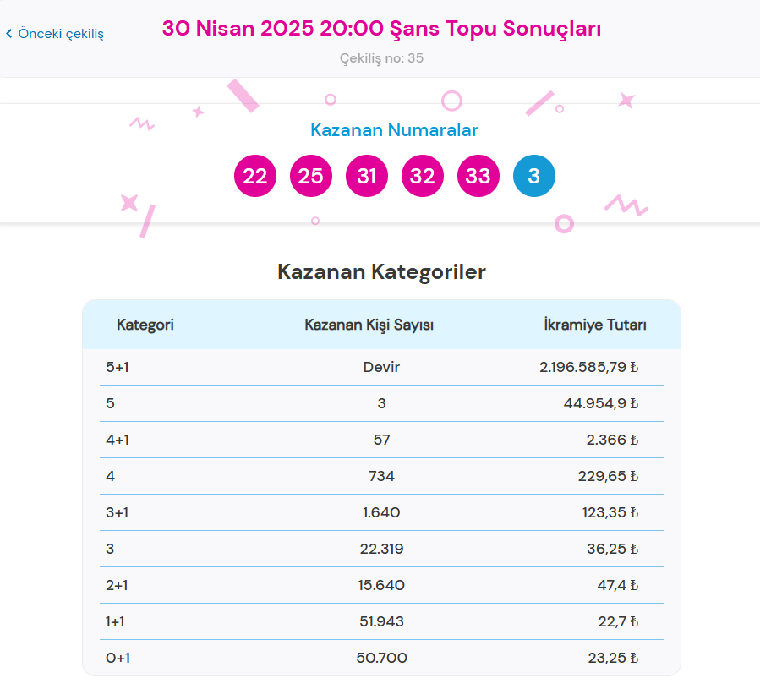Click the Kazanan Numaralar heading
The width and height of the screenshot is (760, 700).
[x=394, y=130]
